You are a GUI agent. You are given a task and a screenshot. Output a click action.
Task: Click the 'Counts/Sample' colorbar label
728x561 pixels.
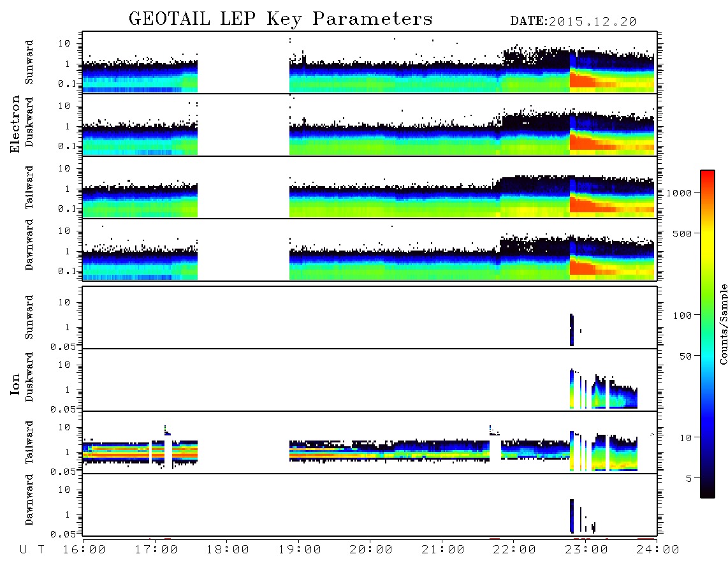pos(723,324)
